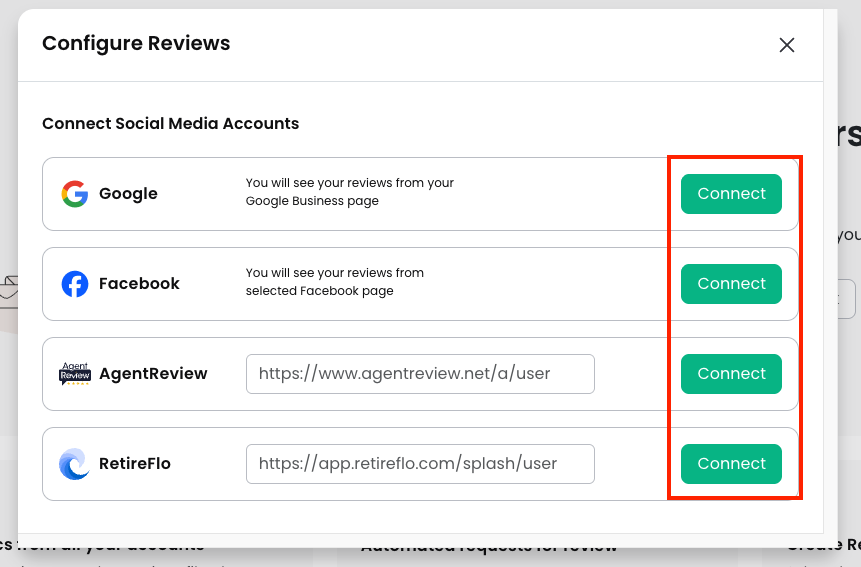Close the Configure Reviews dialog
Image resolution: width=861 pixels, height=567 pixels.
click(x=787, y=45)
